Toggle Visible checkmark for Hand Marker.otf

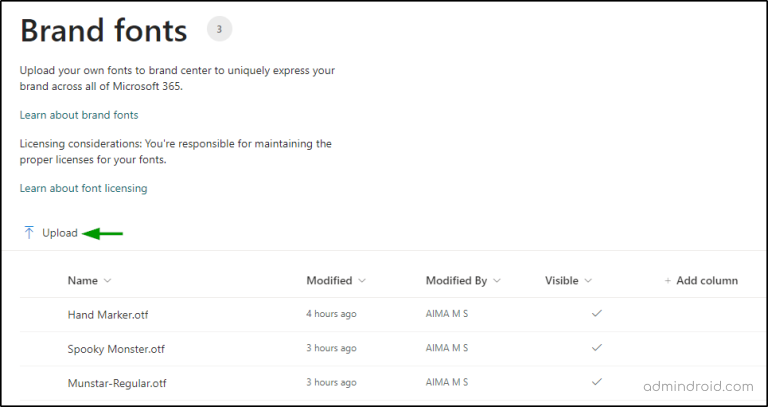597,313
